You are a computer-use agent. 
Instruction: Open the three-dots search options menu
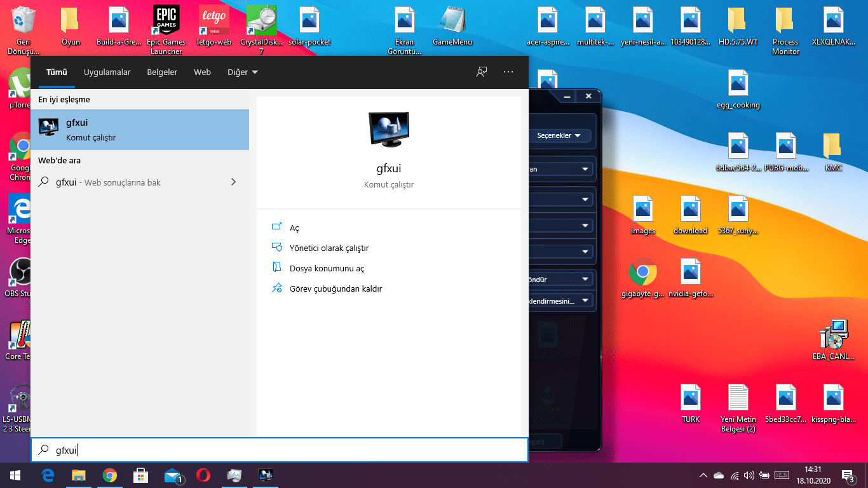click(508, 72)
